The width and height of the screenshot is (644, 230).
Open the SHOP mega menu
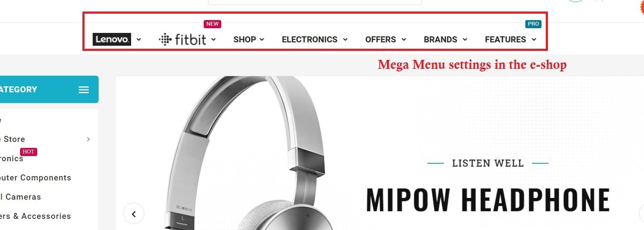pyautogui.click(x=249, y=39)
